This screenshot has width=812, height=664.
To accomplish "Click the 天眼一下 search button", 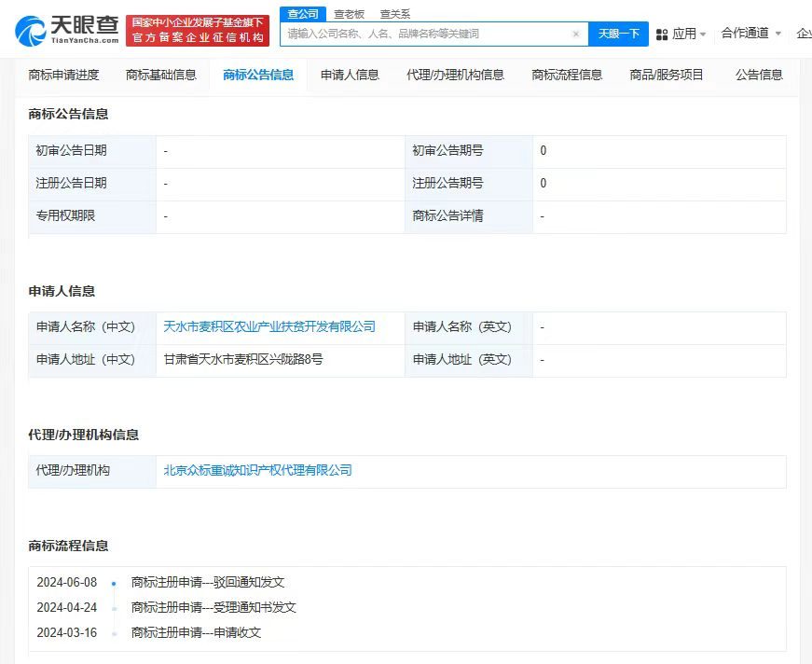I will [621, 33].
